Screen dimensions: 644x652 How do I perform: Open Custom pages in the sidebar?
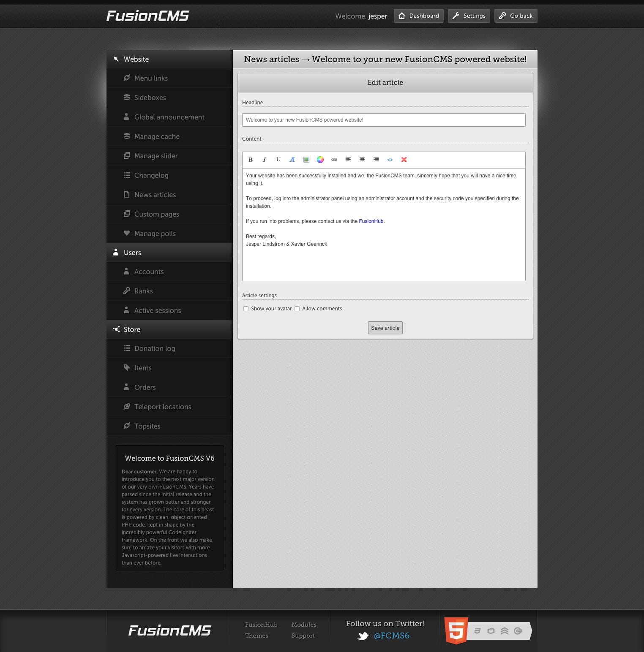point(169,214)
